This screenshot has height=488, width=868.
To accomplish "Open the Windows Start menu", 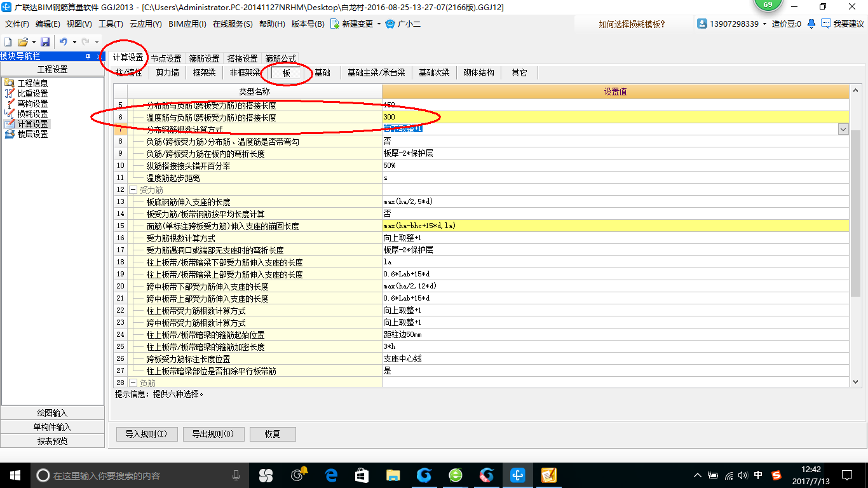I will (15, 475).
